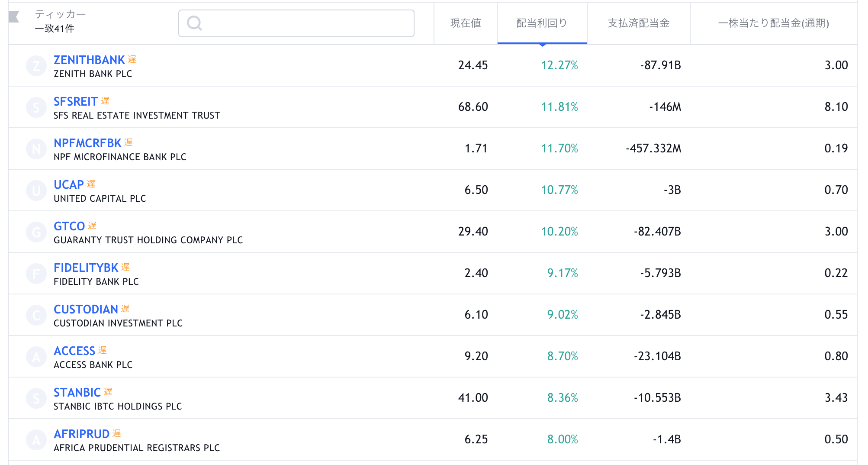Click the CUSTODIAN C logo icon
The height and width of the screenshot is (465, 868).
(x=36, y=315)
